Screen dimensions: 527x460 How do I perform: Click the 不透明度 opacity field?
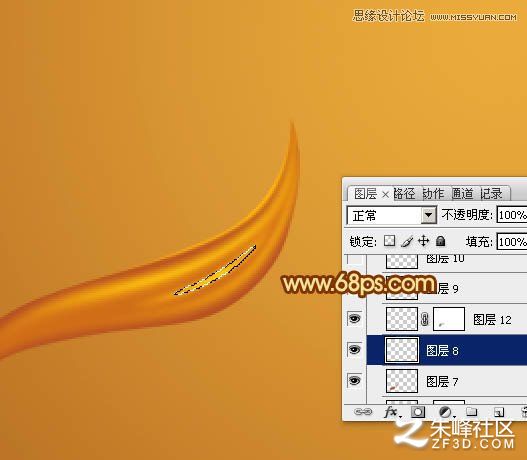tap(512, 215)
